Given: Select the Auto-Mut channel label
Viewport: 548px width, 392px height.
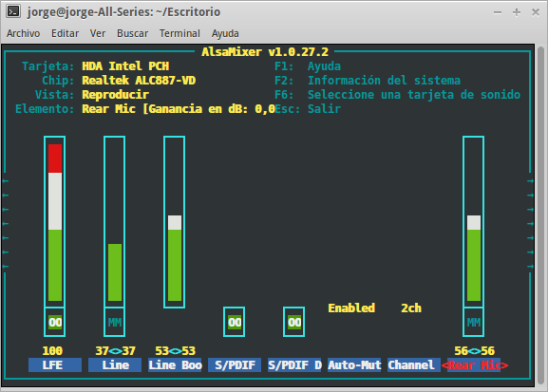Looking at the screenshot, I should click(x=354, y=365).
